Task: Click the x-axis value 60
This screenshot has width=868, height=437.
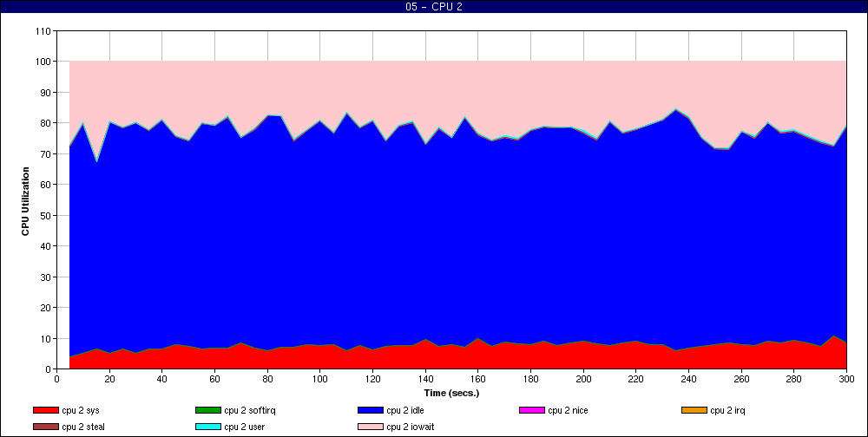Action: click(x=214, y=379)
